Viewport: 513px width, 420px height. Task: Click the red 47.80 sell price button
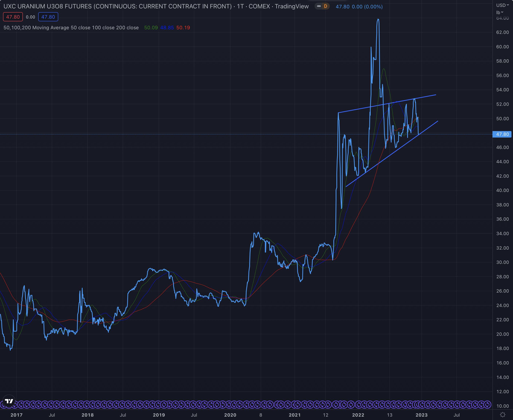(x=13, y=17)
